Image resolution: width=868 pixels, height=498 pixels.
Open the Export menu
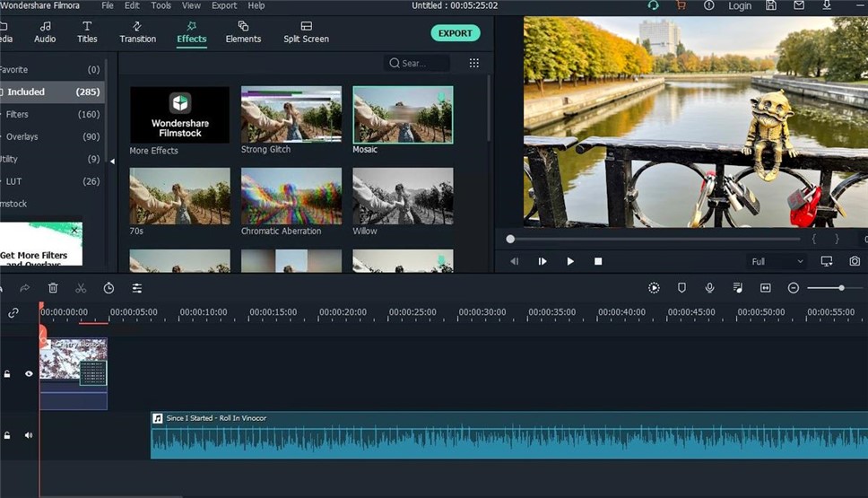224,5
